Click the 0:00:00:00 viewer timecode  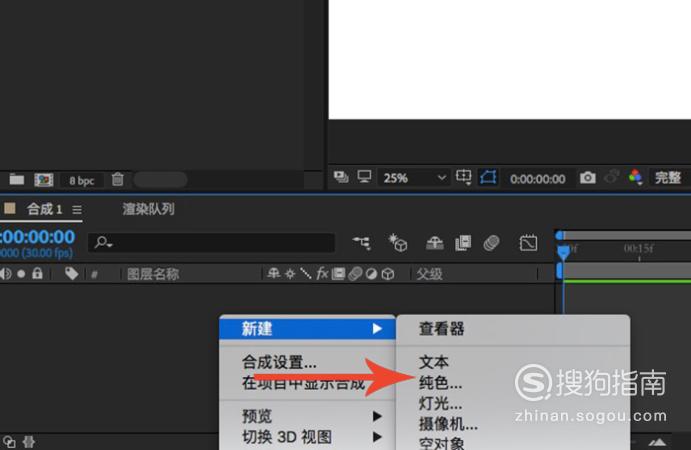pyautogui.click(x=538, y=179)
